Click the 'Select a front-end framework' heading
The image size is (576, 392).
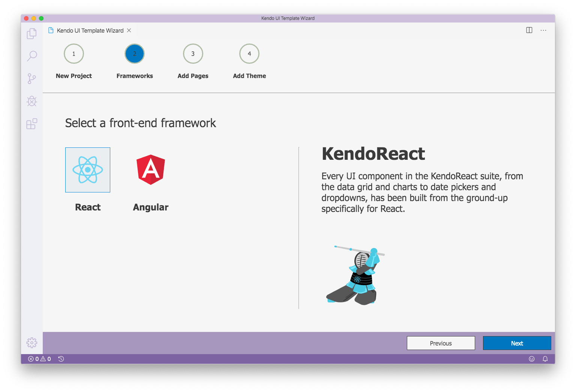click(141, 123)
